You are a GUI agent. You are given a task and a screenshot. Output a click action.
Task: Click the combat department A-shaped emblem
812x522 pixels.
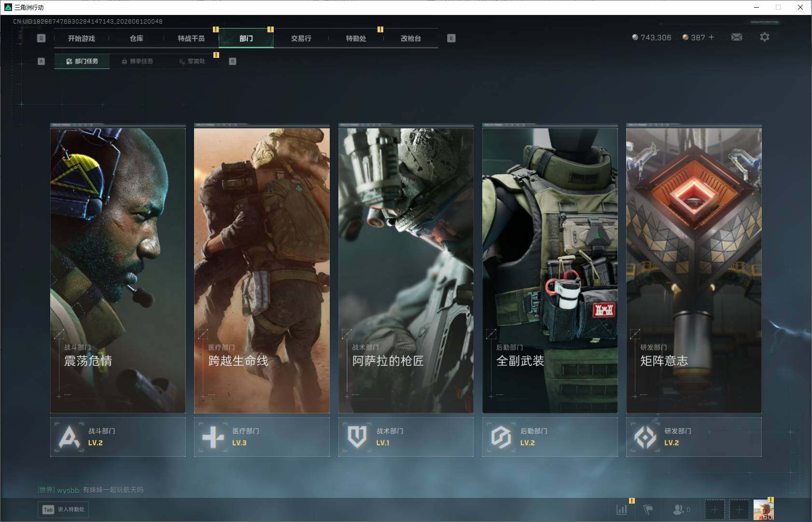pos(69,437)
